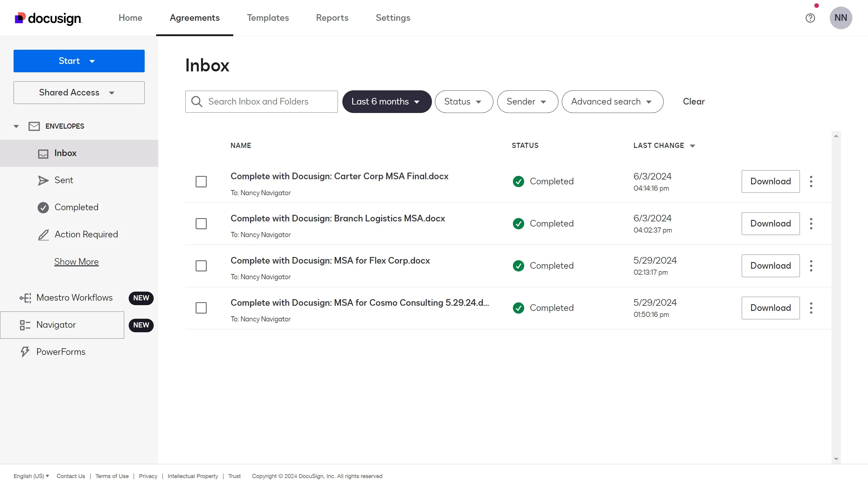The height and width of the screenshot is (488, 868).
Task: Open kebab menu for Flex Corp envelope
Action: 811,266
